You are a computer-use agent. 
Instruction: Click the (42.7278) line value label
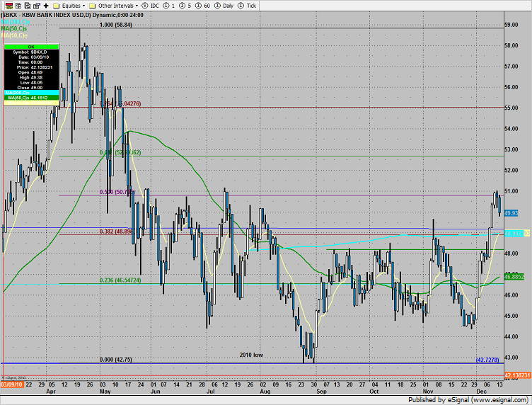(x=487, y=360)
